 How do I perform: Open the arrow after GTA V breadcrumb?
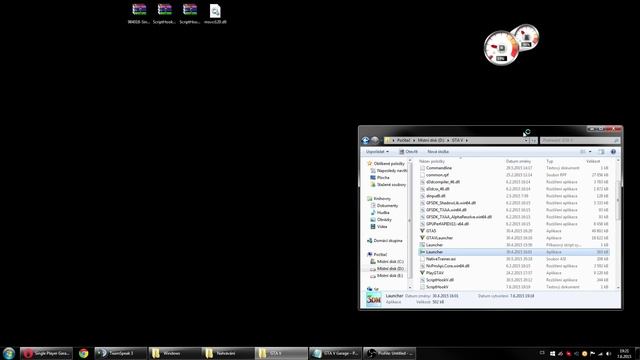coord(467,140)
